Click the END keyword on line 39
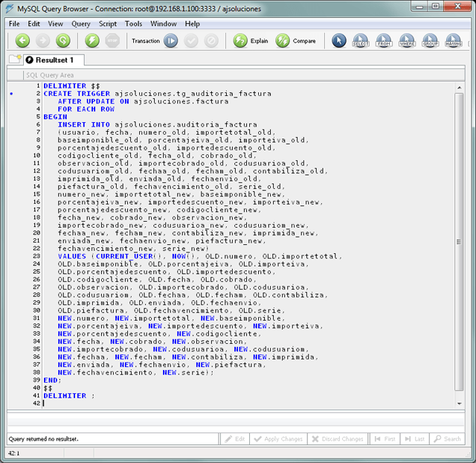The height and width of the screenshot is (463, 476). click(x=51, y=380)
